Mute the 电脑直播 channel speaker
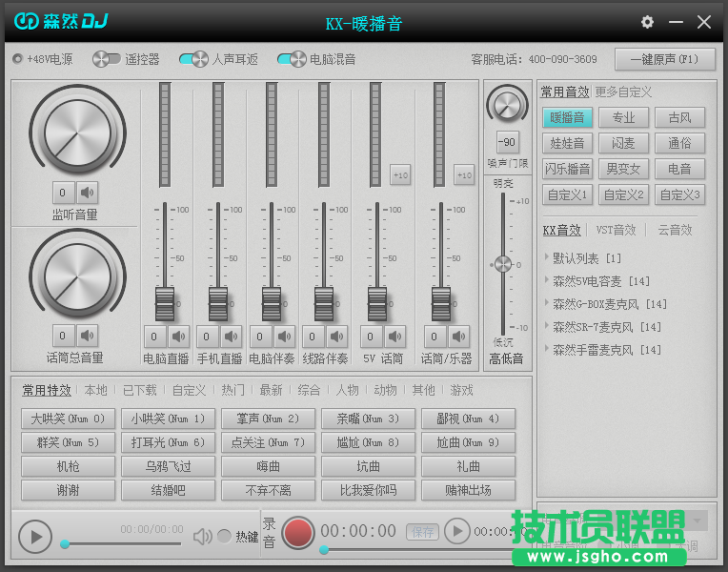Screen dimensions: 728x572 coord(179,337)
